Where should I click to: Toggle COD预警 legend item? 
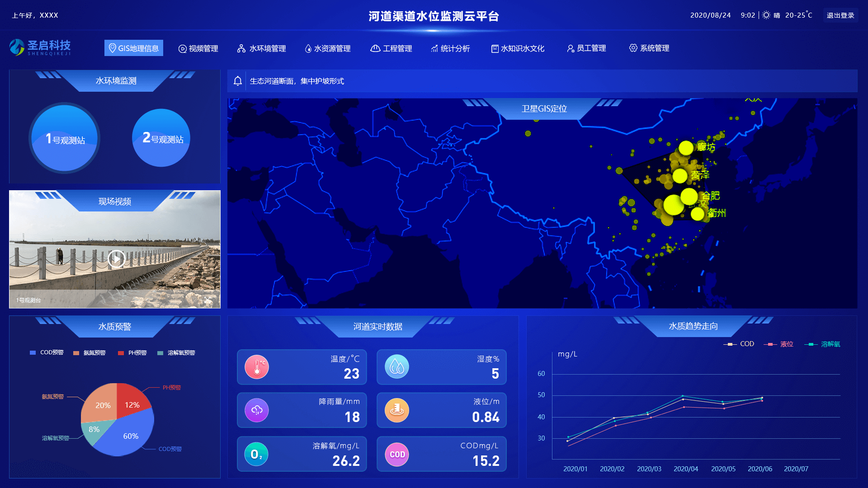(47, 352)
